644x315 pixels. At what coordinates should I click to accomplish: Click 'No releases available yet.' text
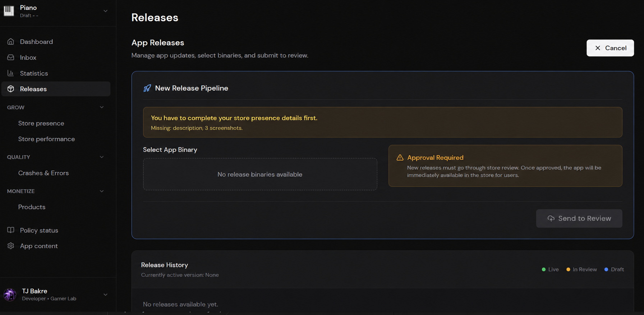[x=180, y=304]
